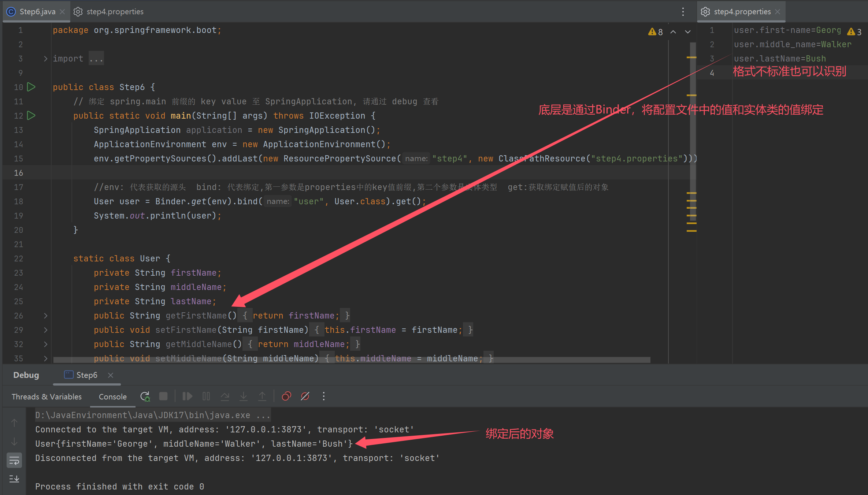Screen dimensions: 868x495
Task: Click Step Over debug icon
Action: pos(225,397)
